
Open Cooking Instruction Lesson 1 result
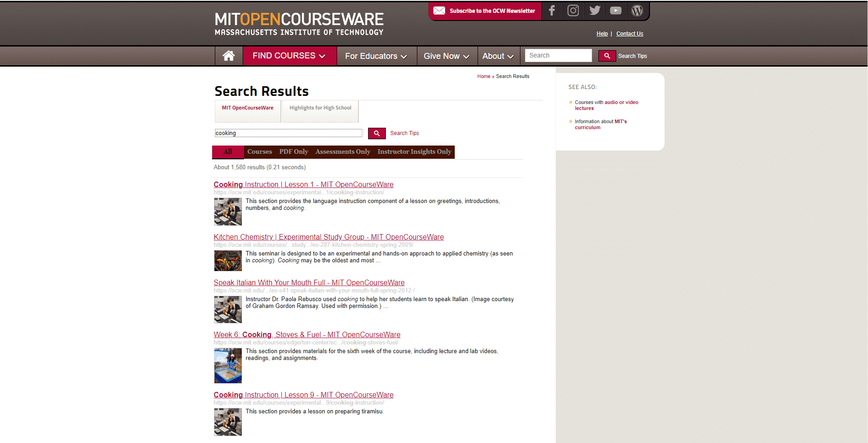point(303,184)
